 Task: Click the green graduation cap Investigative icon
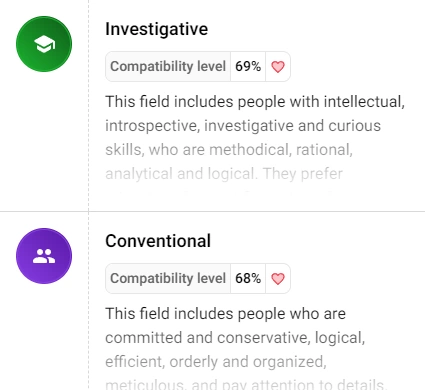pos(44,44)
